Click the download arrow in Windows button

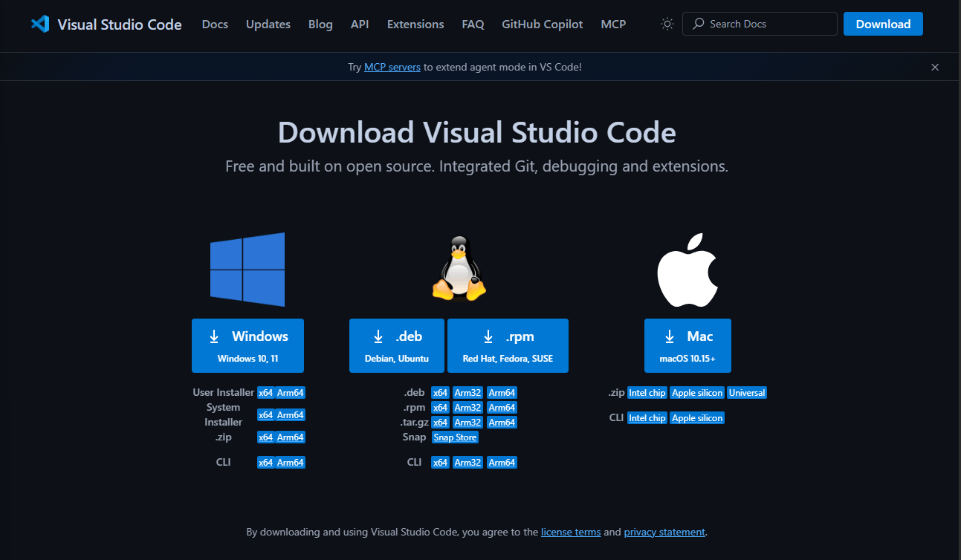coord(214,336)
